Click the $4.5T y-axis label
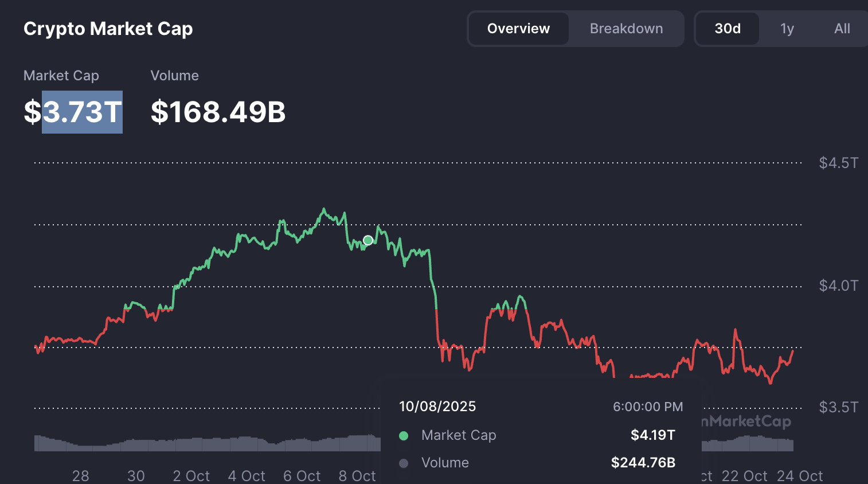The image size is (868, 484). tap(838, 163)
